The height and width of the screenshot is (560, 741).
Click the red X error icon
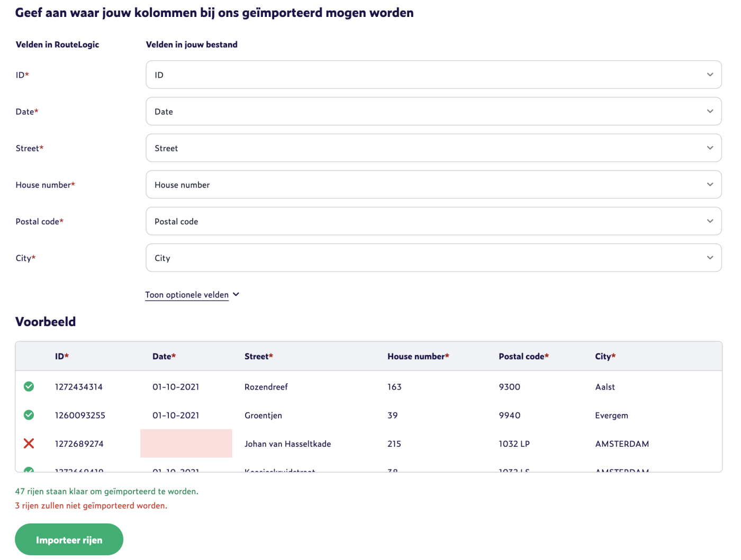29,444
